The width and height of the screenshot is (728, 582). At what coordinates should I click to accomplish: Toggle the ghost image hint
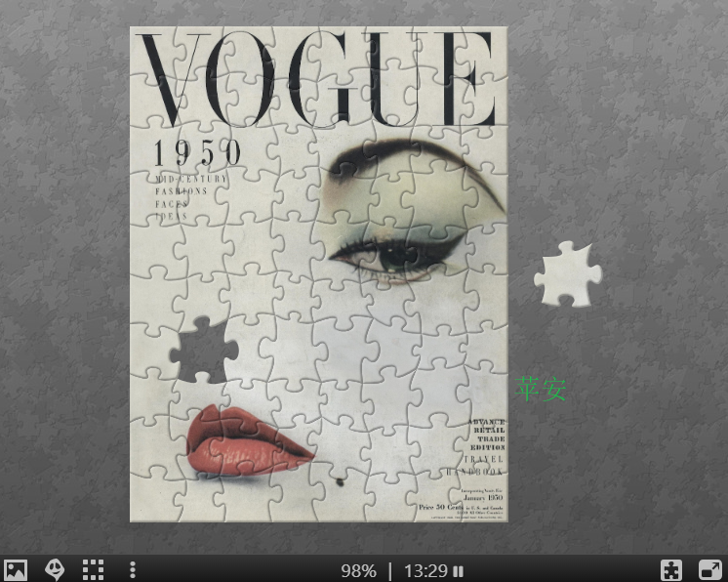55,569
